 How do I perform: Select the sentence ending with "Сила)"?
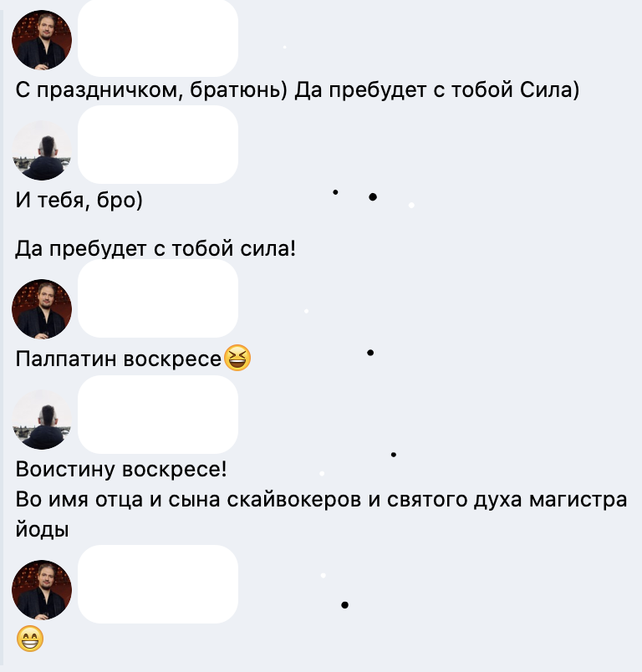(436, 90)
